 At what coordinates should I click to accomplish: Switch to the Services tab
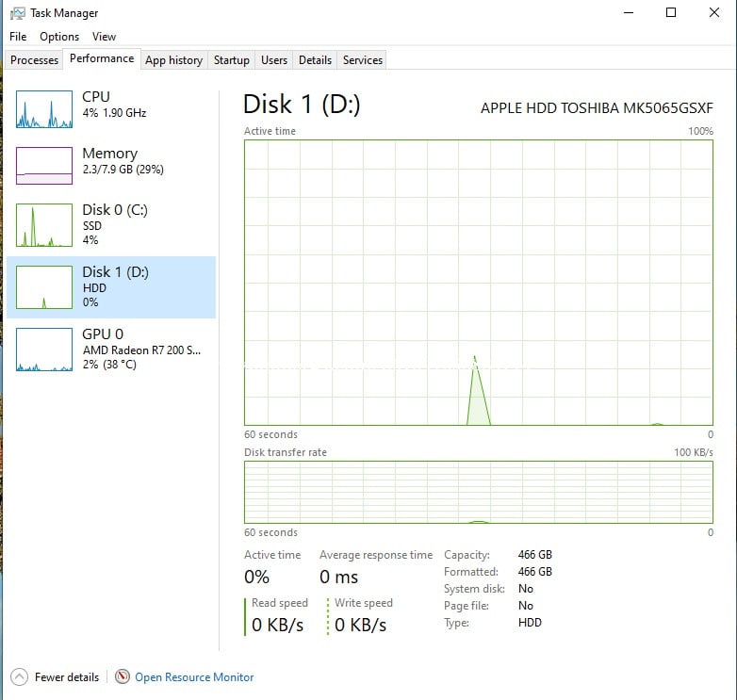click(x=363, y=60)
